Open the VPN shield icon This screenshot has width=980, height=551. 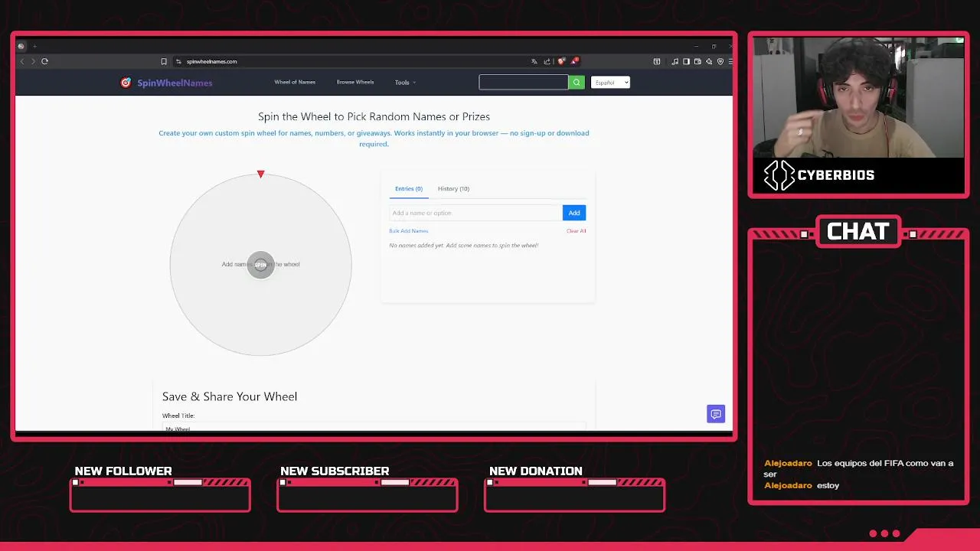coord(720,61)
